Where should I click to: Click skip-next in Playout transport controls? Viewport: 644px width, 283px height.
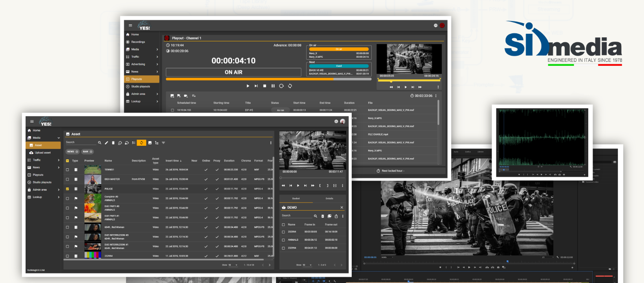pos(256,86)
